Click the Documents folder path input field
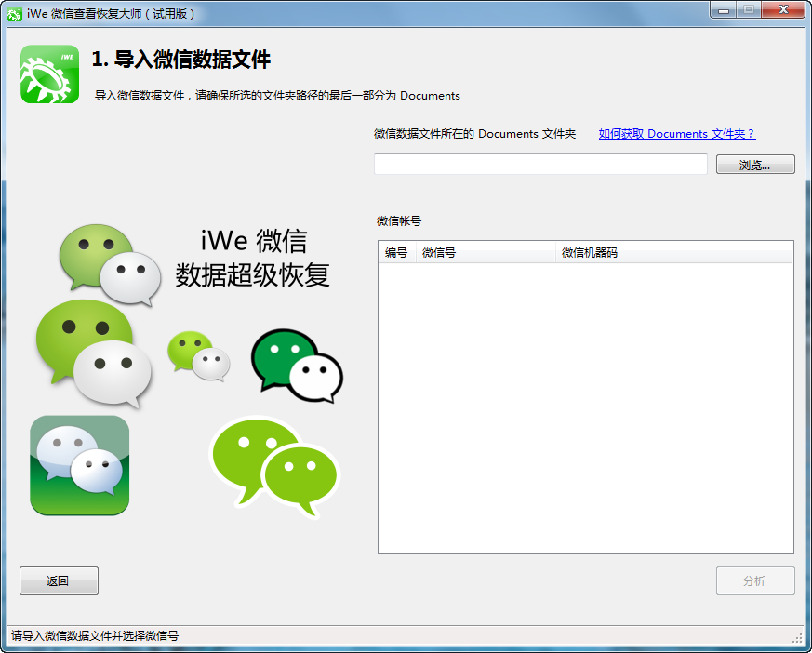Viewport: 812px width, 653px height. [x=540, y=164]
